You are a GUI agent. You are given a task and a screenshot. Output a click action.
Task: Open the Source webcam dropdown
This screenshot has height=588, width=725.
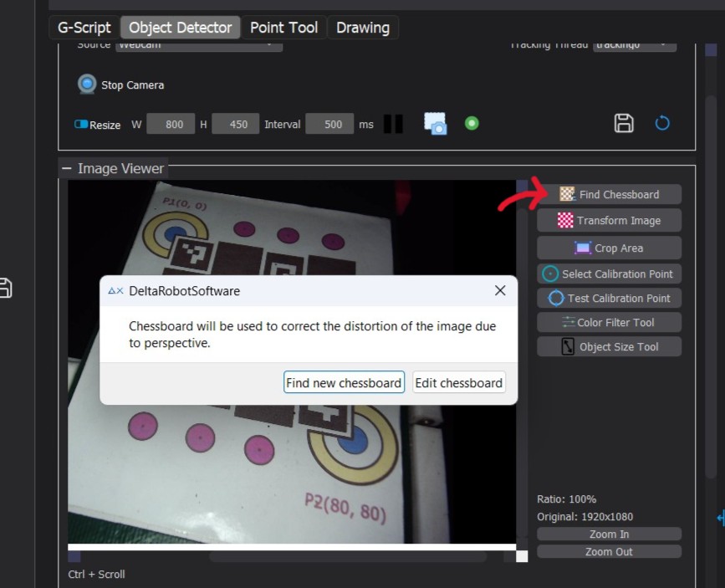198,45
